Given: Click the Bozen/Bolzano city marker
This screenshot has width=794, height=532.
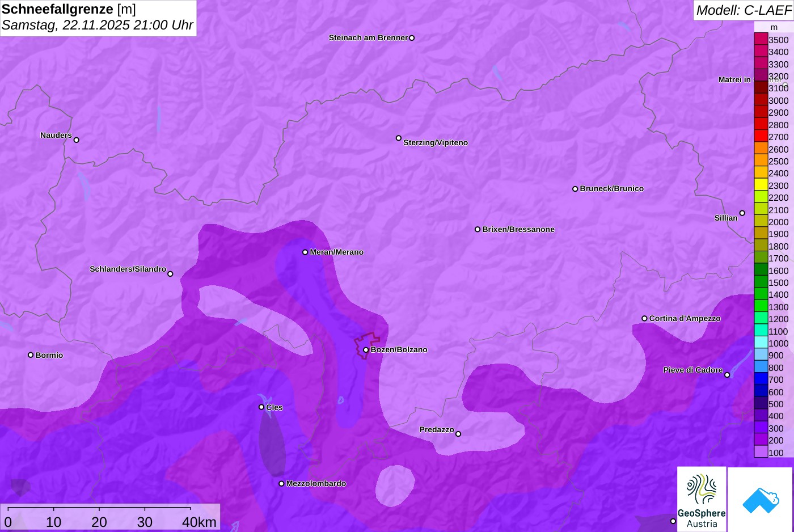Looking at the screenshot, I should [366, 350].
